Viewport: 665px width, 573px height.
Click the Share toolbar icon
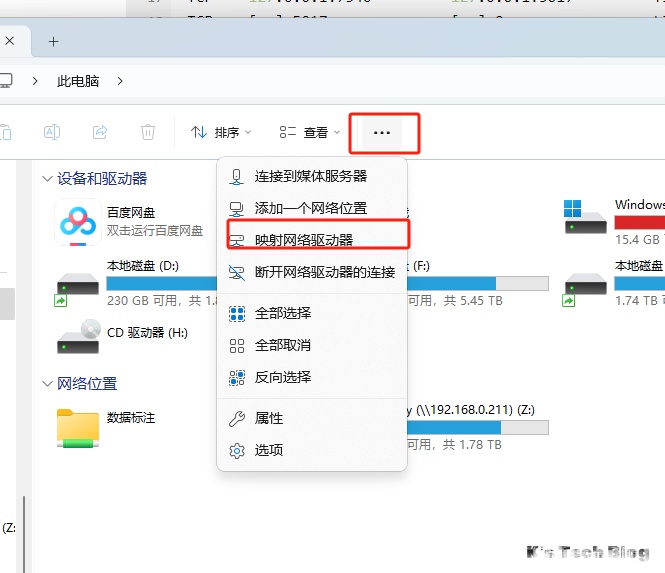point(100,132)
